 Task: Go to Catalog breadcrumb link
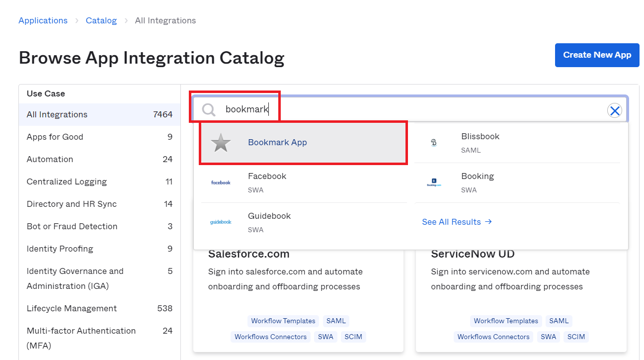101,20
